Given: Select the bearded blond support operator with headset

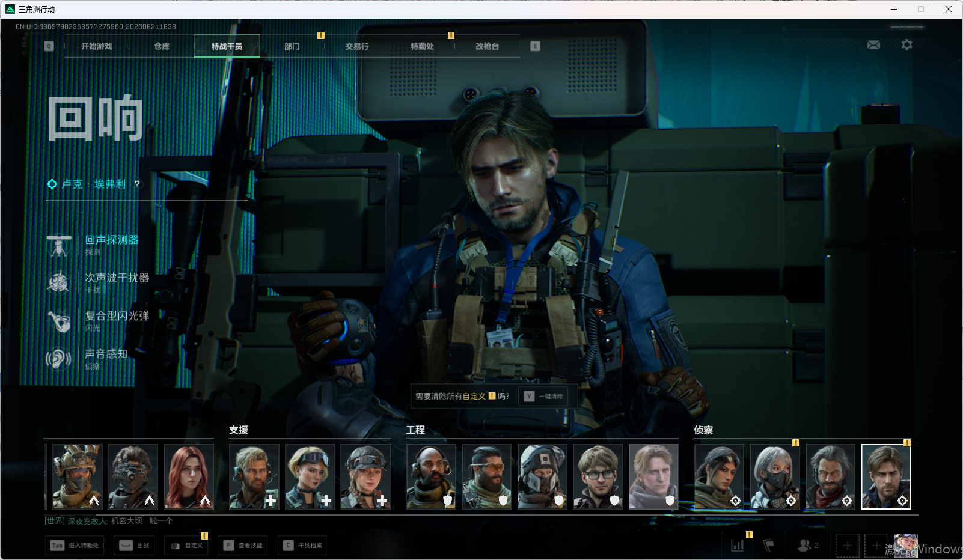Looking at the screenshot, I should tap(254, 477).
